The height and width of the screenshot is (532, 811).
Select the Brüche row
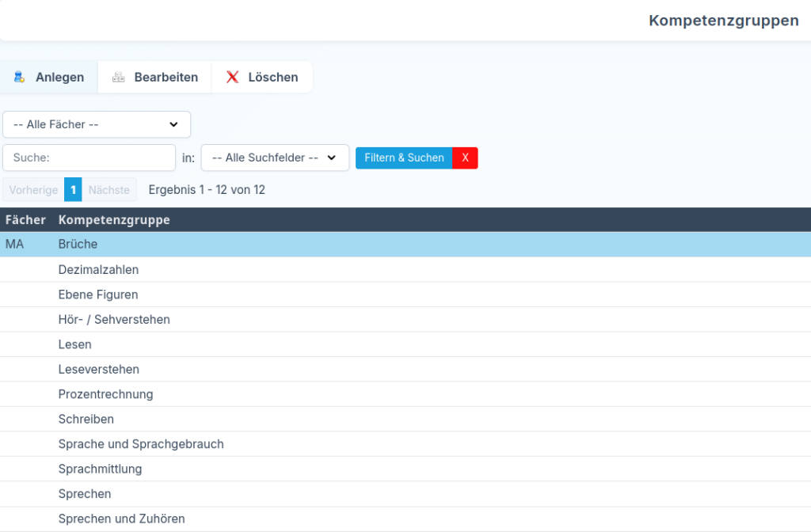pyautogui.click(x=78, y=245)
